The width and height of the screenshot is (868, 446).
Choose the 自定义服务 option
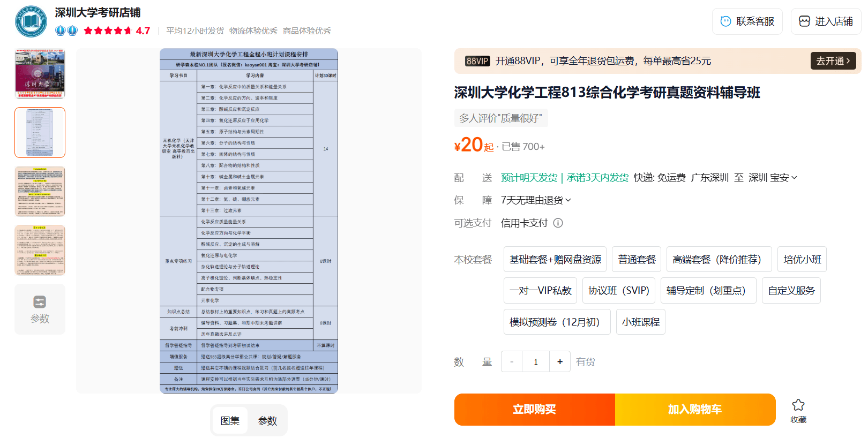coord(791,291)
